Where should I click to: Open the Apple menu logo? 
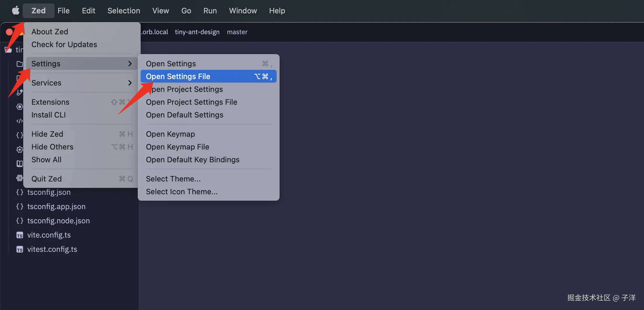[16, 11]
